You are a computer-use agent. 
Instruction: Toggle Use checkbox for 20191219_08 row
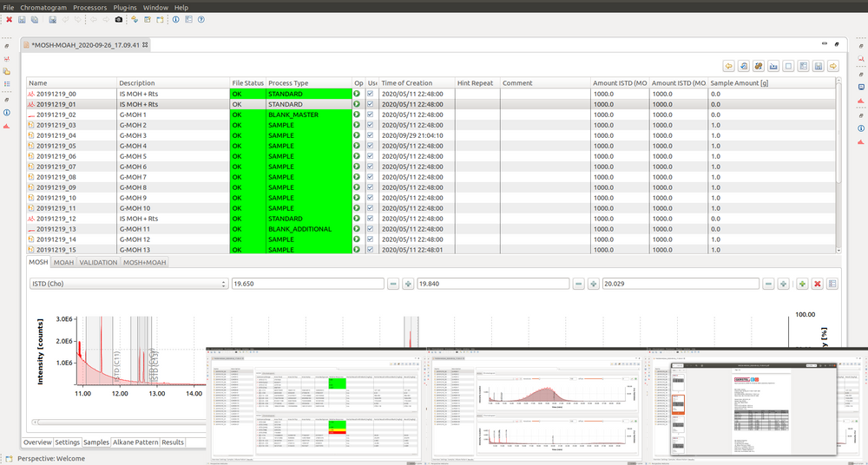pyautogui.click(x=371, y=177)
